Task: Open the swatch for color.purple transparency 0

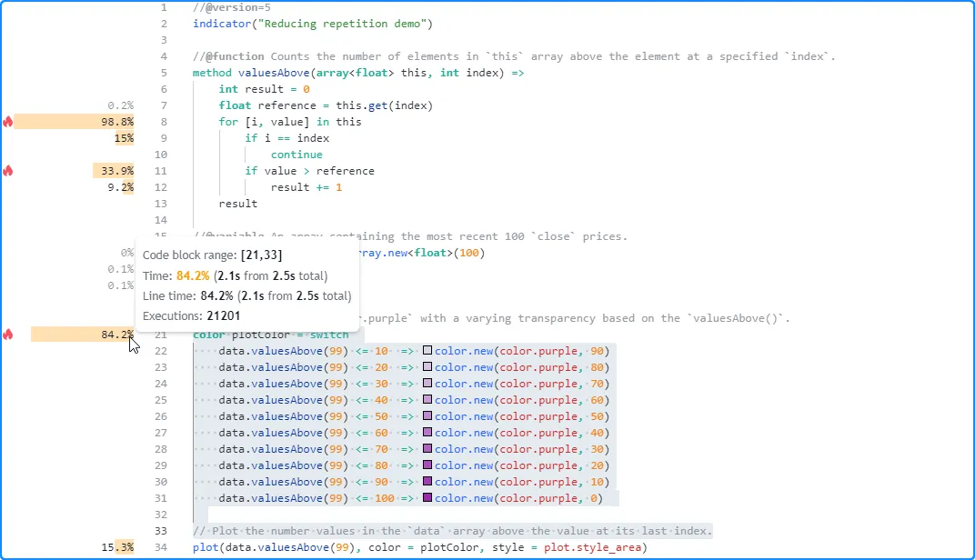Action: [x=427, y=498]
